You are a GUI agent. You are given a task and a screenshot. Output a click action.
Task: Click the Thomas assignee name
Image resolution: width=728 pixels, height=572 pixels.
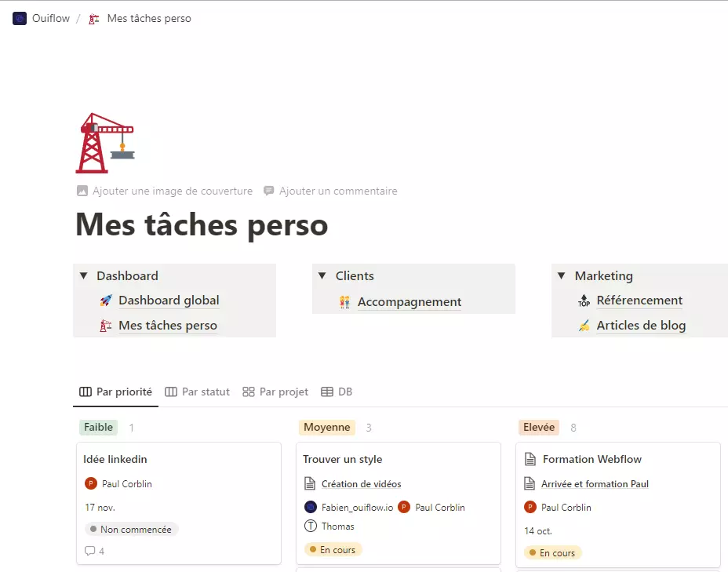click(x=337, y=526)
